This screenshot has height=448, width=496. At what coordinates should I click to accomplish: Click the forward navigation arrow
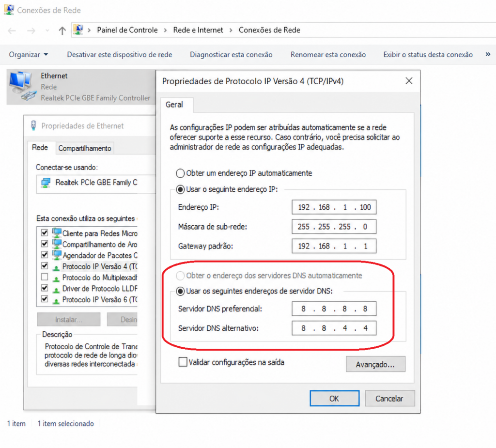pos(31,31)
